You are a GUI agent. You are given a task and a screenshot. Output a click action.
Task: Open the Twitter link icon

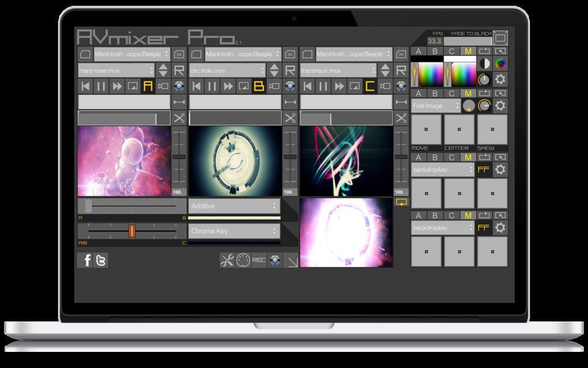point(100,260)
